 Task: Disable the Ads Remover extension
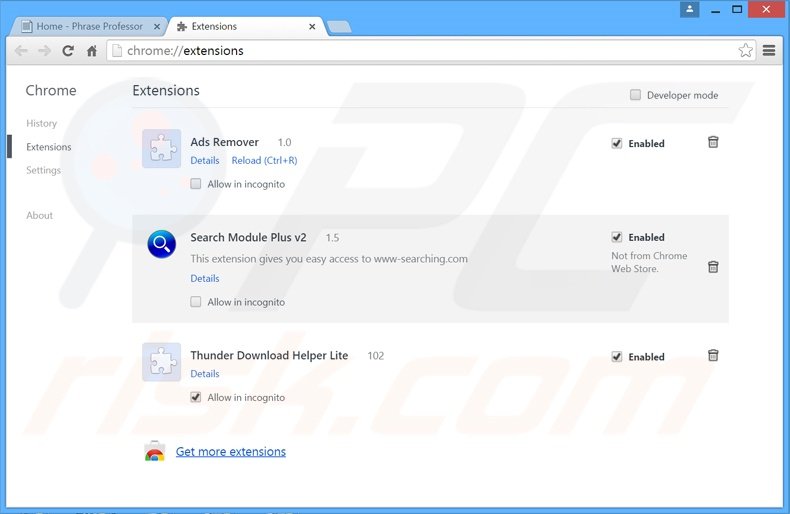[x=617, y=143]
